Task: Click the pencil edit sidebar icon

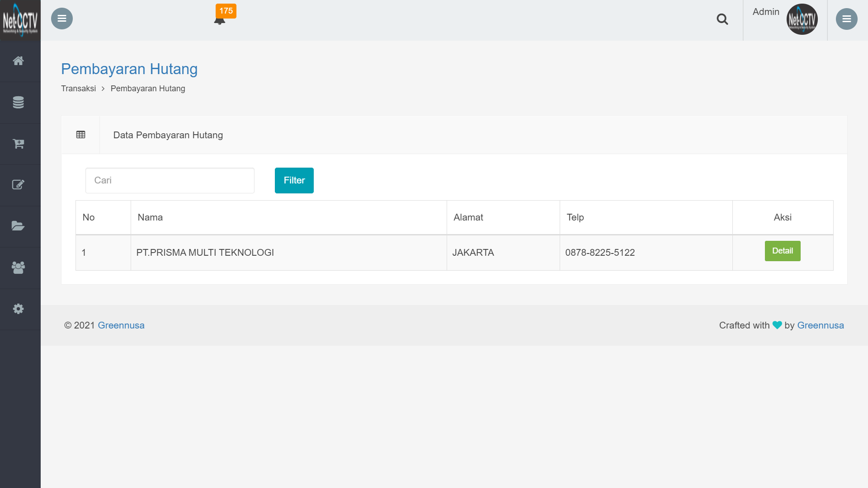Action: [18, 185]
